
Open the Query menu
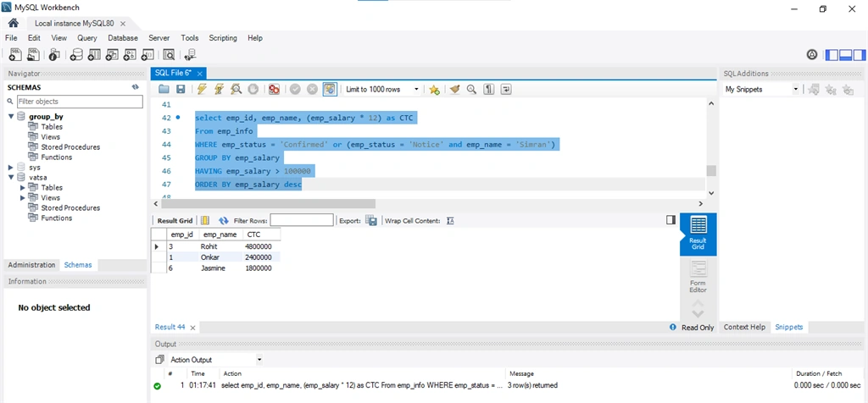pos(87,38)
